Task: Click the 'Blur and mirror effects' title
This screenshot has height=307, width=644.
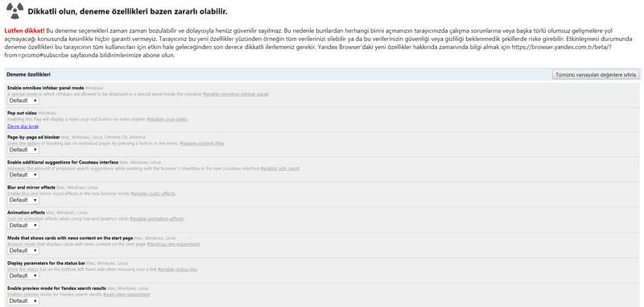Action: click(31, 188)
